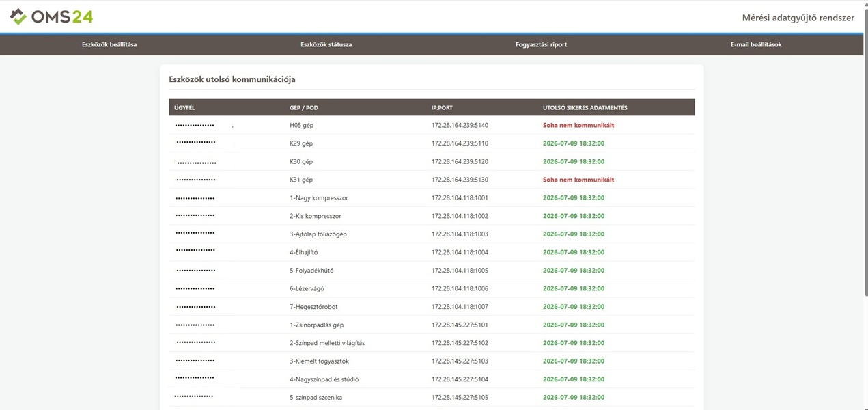Click the K31 gép Soha nem kommunikált status
Screen dimensions: 868x410
tap(578, 180)
